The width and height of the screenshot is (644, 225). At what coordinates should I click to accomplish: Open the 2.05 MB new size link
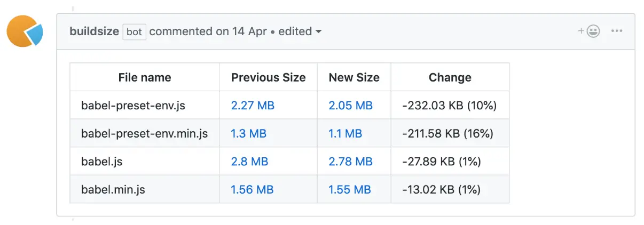[350, 106]
